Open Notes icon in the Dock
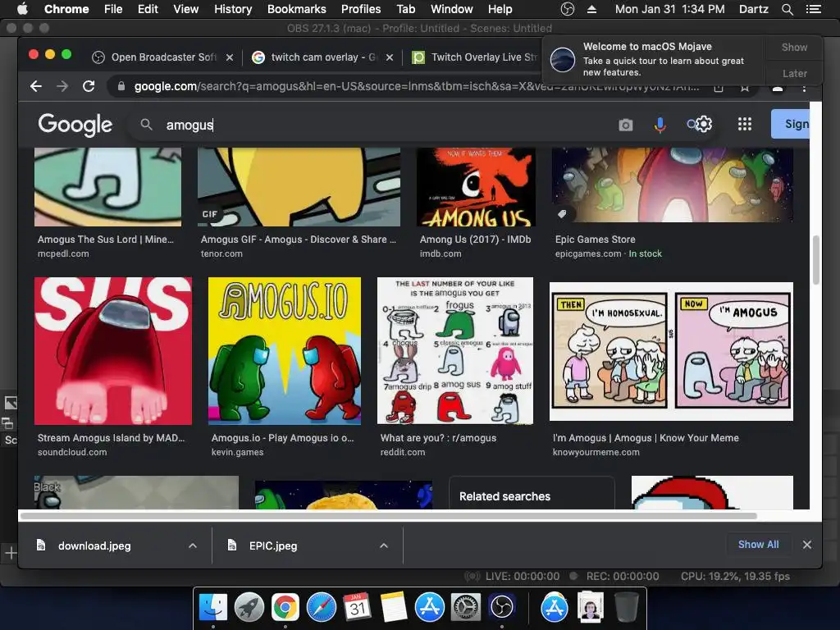This screenshot has width=840, height=630. coord(394,608)
